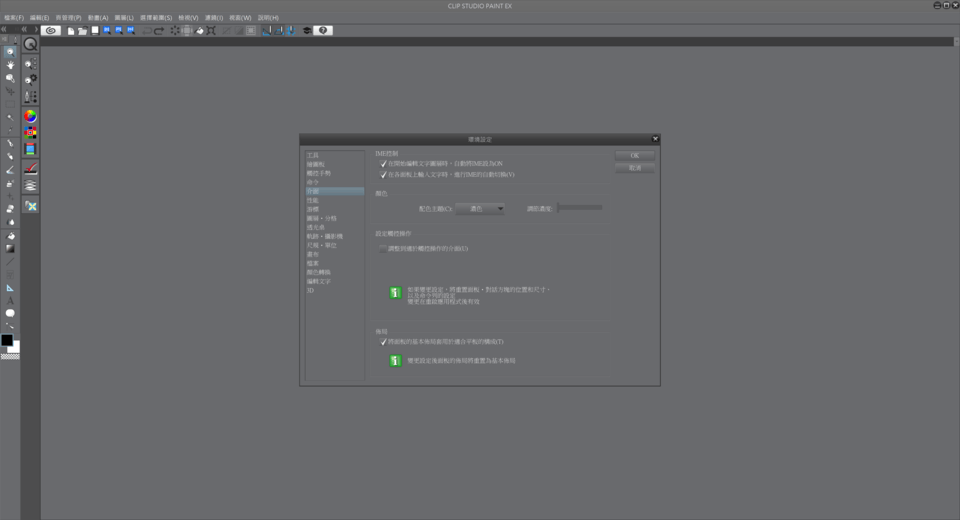Image resolution: width=960 pixels, height=520 pixels.
Task: Enable interface adjusted for touch operation (U) checkbox
Action: (383, 249)
